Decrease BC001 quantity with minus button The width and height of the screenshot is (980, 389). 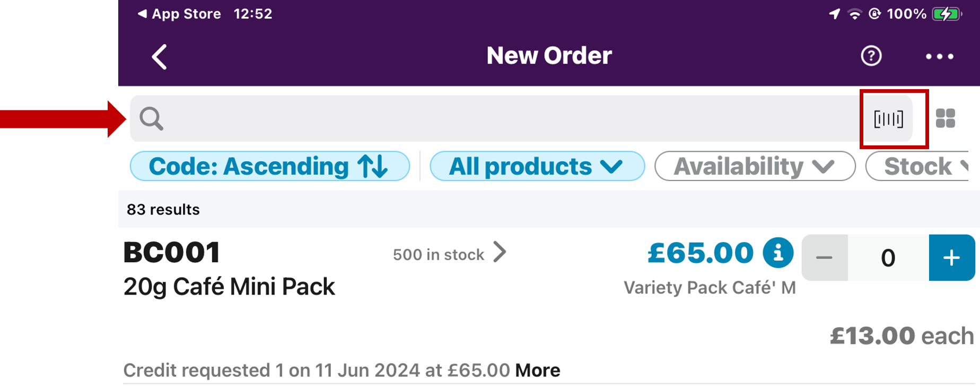824,257
